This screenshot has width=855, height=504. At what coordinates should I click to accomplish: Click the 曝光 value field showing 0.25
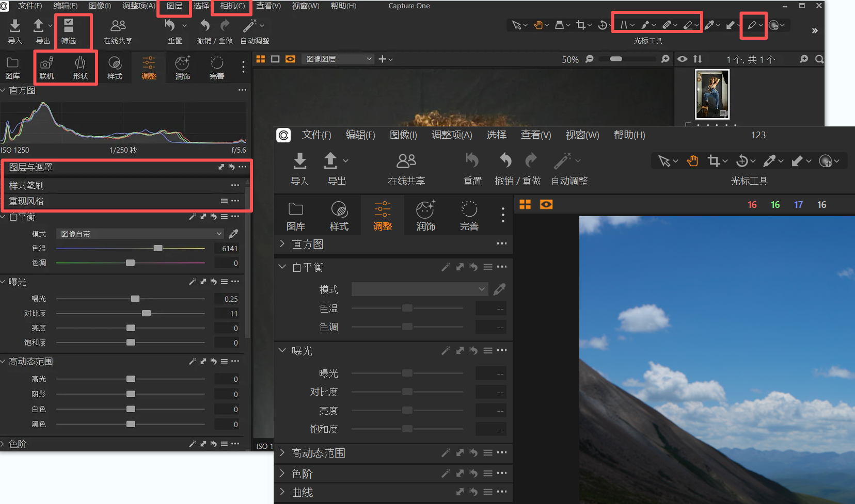coord(227,299)
